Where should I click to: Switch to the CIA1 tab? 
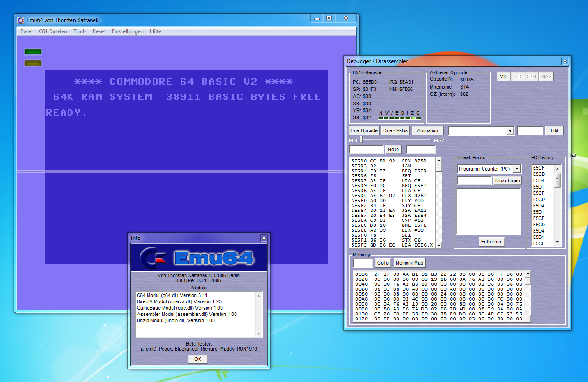[x=531, y=76]
